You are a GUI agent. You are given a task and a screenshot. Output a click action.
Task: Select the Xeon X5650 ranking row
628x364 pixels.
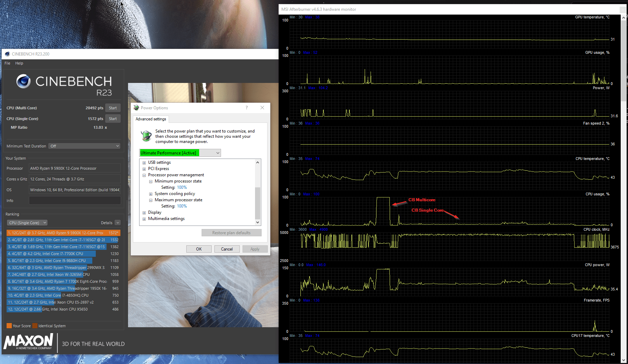point(63,309)
